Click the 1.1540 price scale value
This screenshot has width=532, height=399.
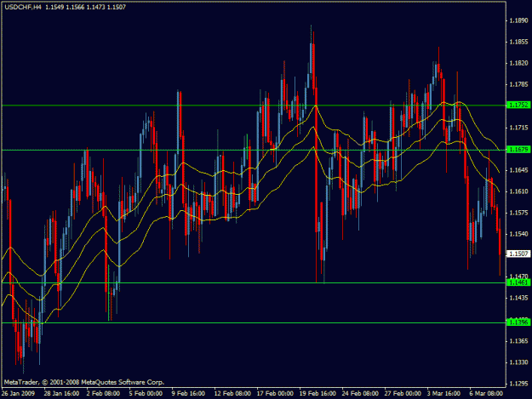click(518, 234)
